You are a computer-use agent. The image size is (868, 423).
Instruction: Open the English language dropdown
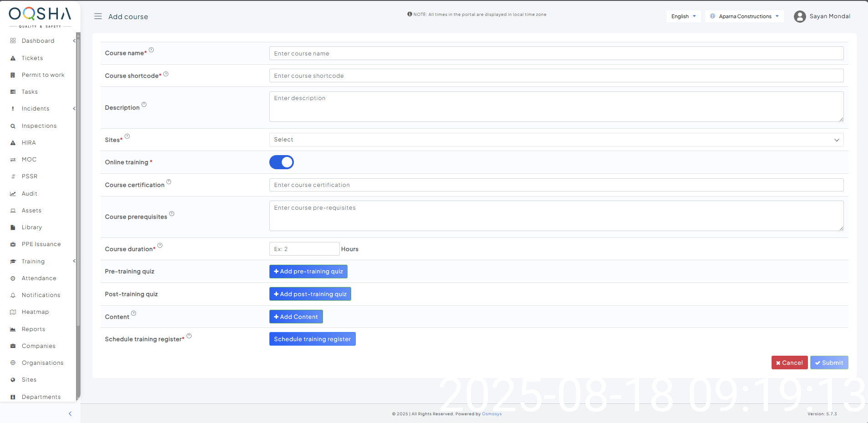pyautogui.click(x=683, y=16)
